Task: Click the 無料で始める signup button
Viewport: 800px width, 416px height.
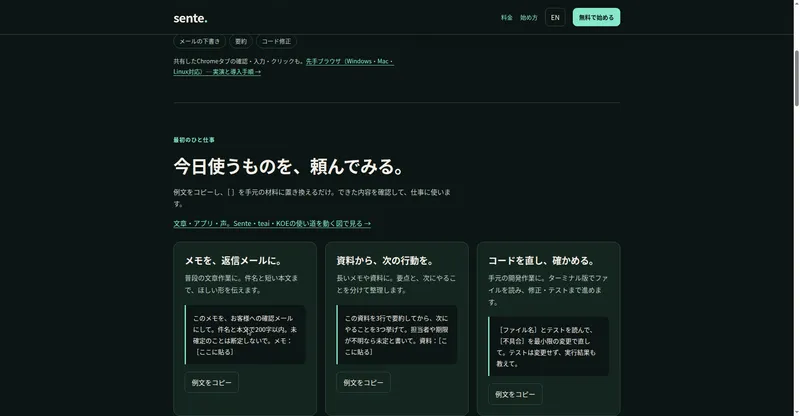Action: pos(596,17)
